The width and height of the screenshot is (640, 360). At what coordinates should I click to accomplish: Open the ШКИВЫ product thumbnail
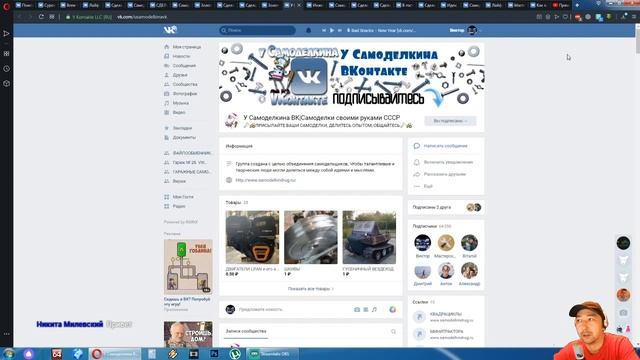(x=311, y=237)
